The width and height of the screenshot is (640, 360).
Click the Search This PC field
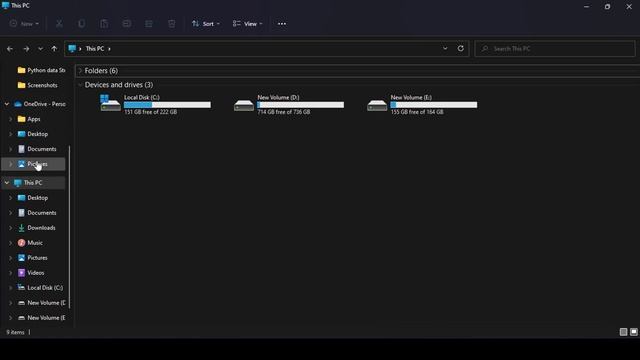pyautogui.click(x=555, y=49)
